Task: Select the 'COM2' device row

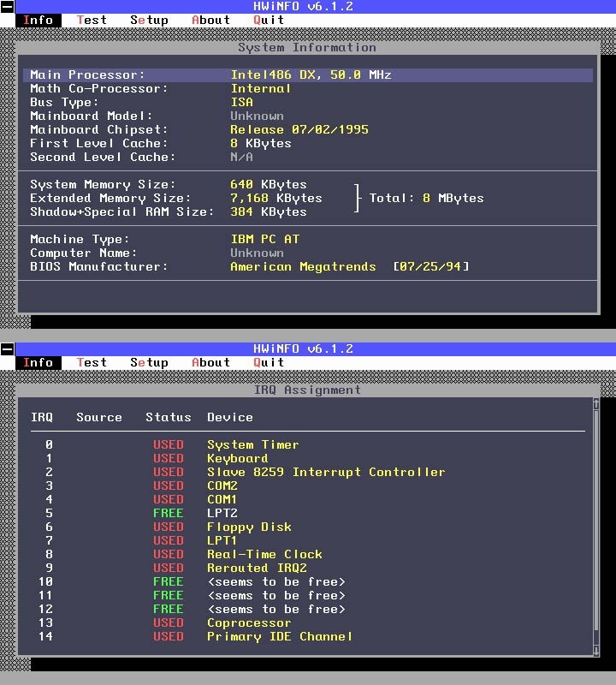Action: pyautogui.click(x=308, y=485)
